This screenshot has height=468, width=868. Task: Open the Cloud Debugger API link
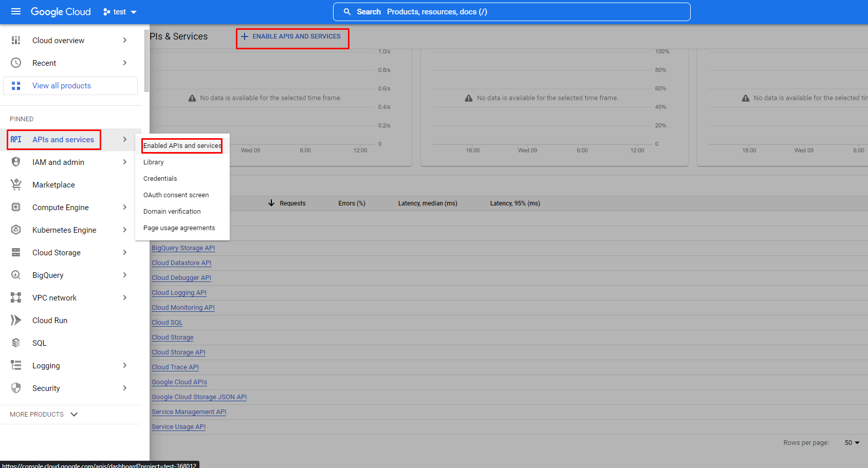[x=181, y=278]
